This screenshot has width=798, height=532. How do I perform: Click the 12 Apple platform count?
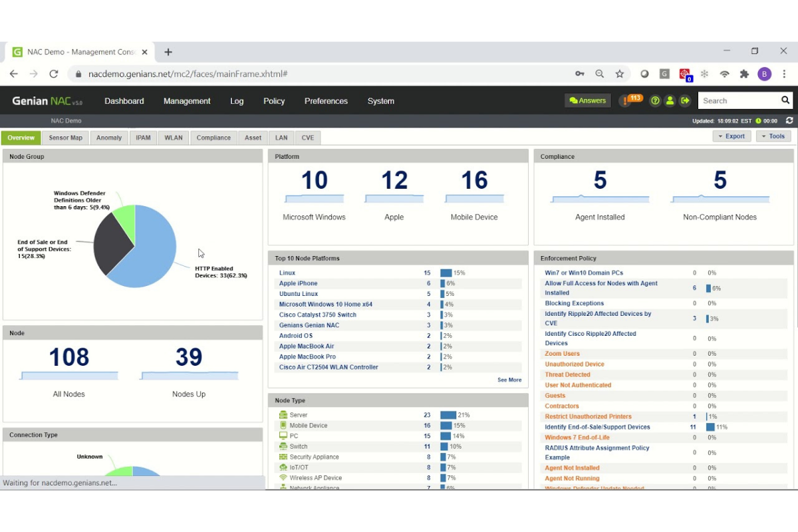[394, 180]
